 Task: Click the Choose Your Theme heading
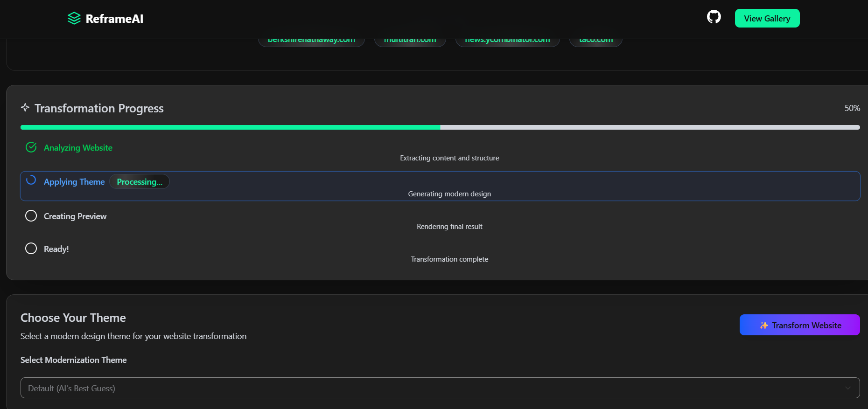(73, 318)
